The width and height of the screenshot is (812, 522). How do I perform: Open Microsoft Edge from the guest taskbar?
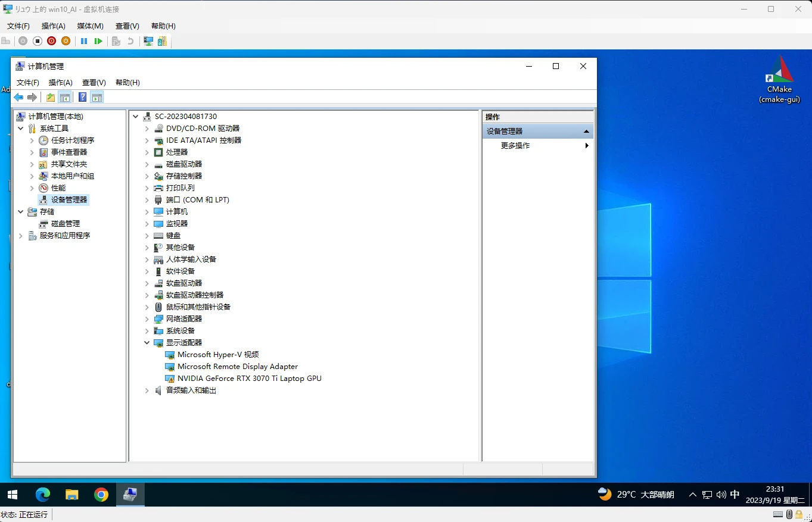coord(43,495)
